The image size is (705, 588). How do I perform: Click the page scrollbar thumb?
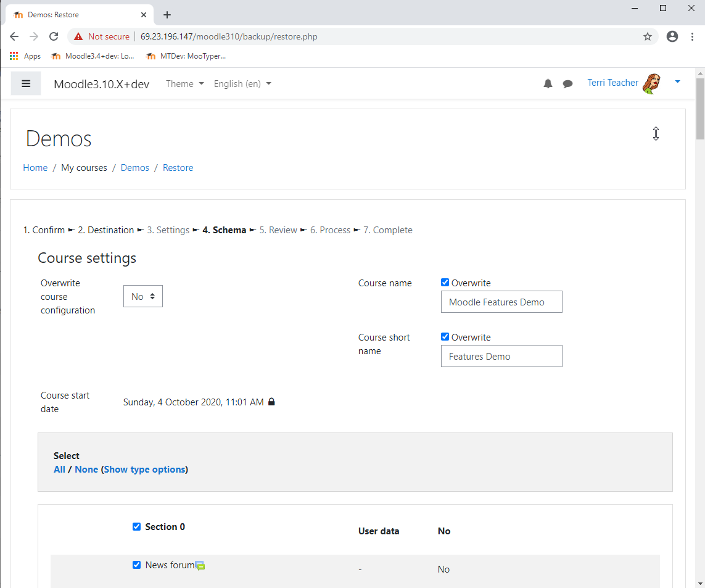tap(700, 109)
